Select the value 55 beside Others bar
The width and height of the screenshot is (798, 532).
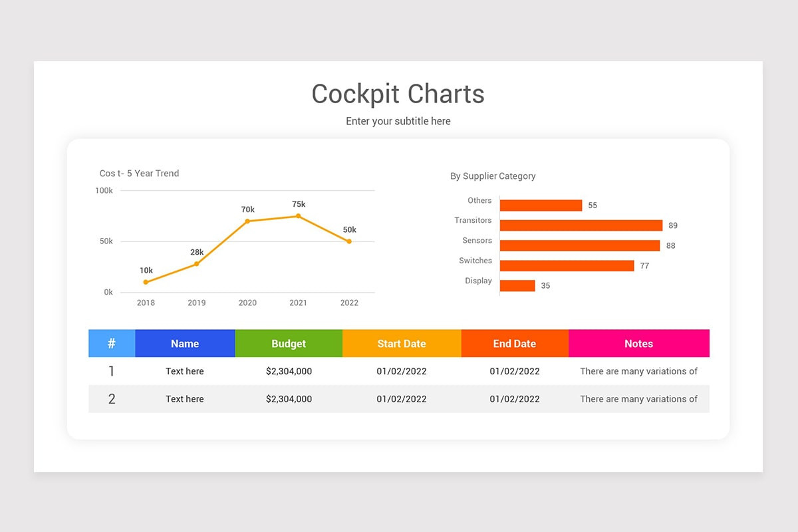[593, 205]
